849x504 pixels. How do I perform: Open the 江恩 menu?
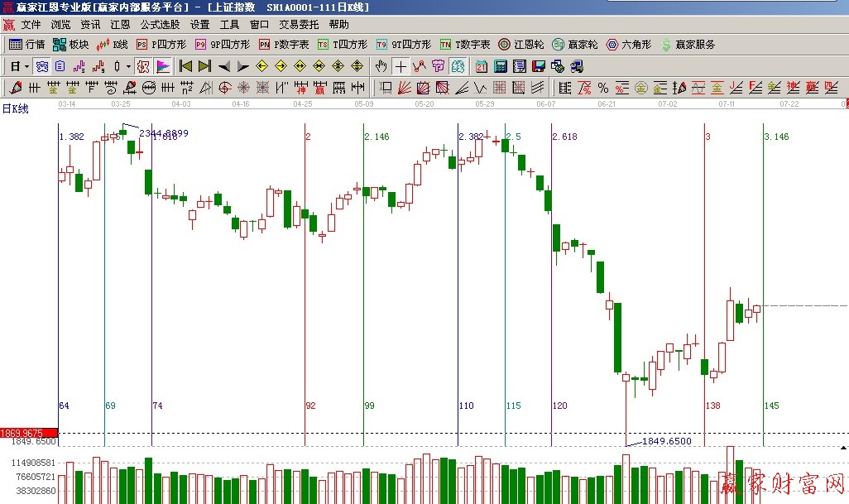120,25
